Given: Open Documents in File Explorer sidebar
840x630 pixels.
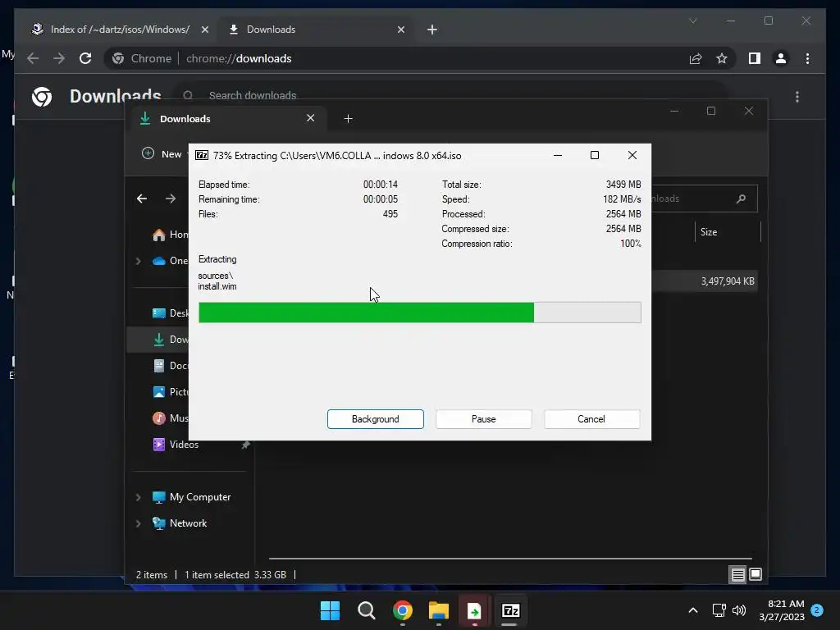Looking at the screenshot, I should pos(171,366).
